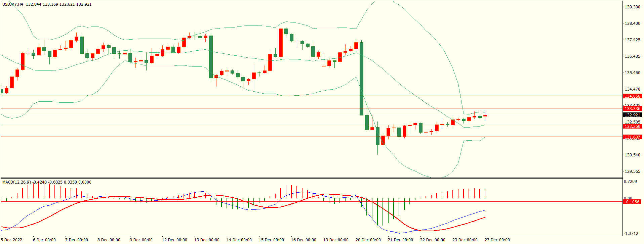Click the 16 Dec 00:00 time marker
This screenshot has width=644, height=244.
[x=304, y=240]
